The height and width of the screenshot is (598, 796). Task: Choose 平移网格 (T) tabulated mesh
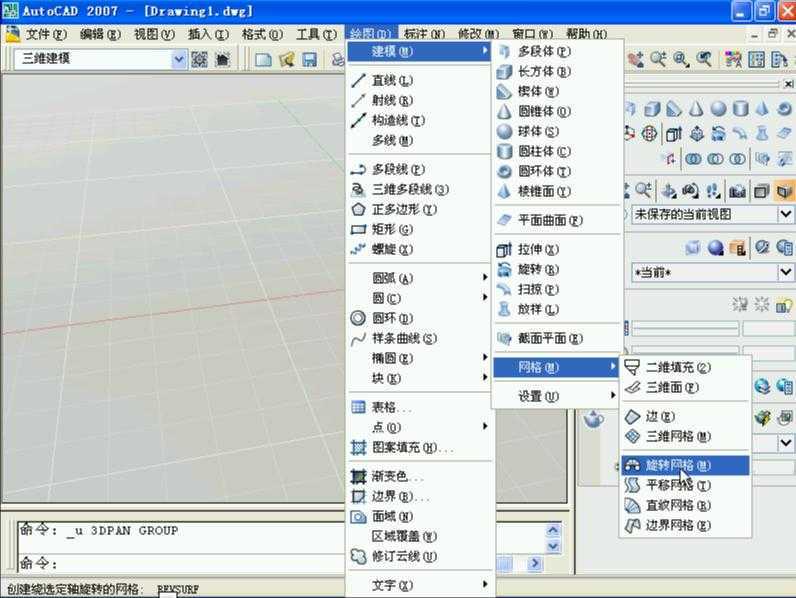coord(685,485)
